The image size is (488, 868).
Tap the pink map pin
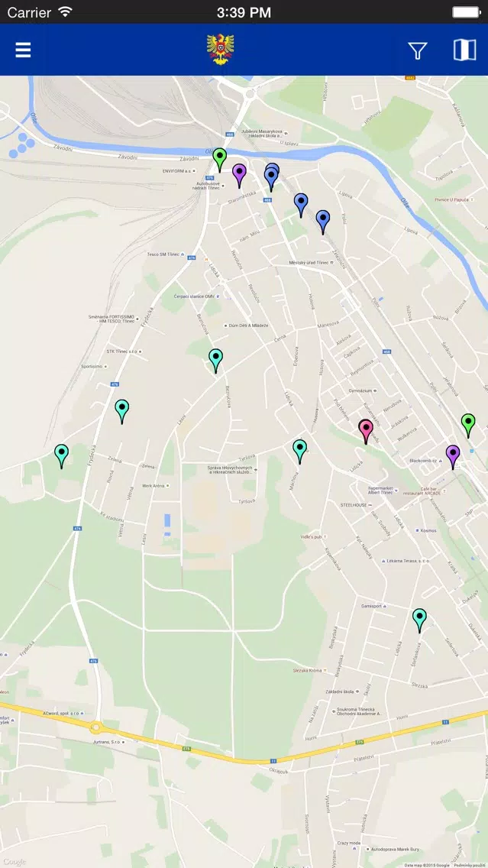366,432
